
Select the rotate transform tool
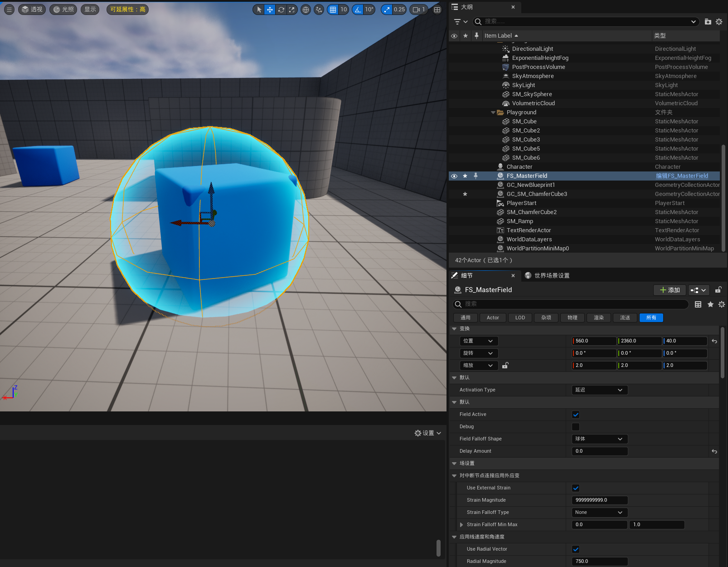(x=281, y=10)
